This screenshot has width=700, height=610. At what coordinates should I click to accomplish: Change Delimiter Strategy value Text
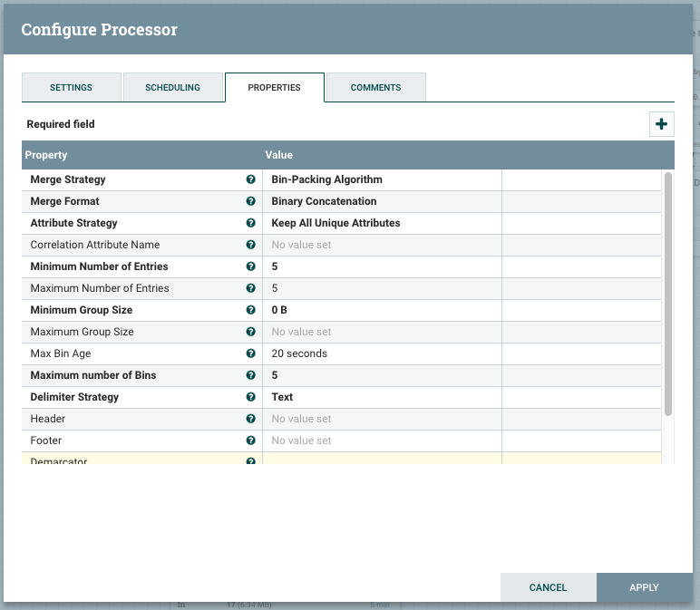[x=381, y=397]
